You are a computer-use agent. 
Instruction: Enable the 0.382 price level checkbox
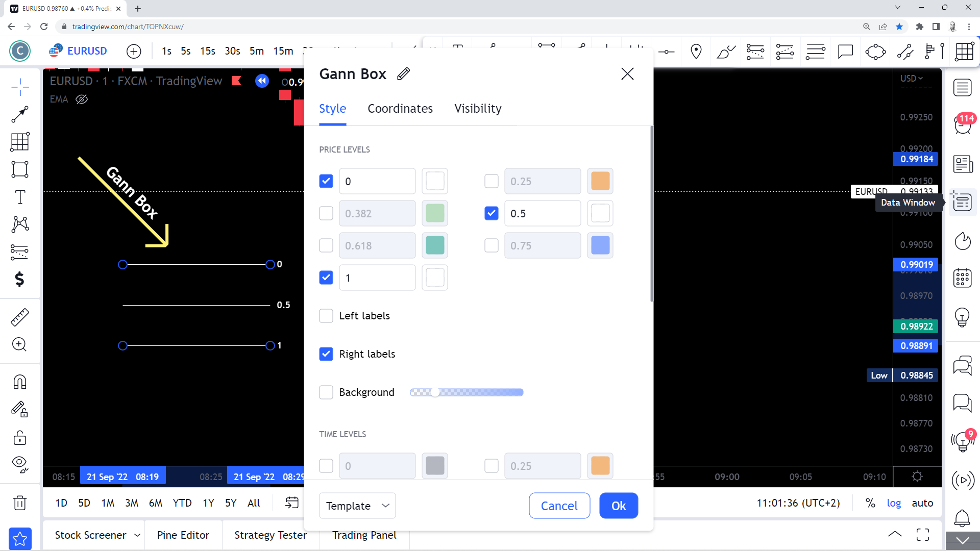click(x=326, y=213)
